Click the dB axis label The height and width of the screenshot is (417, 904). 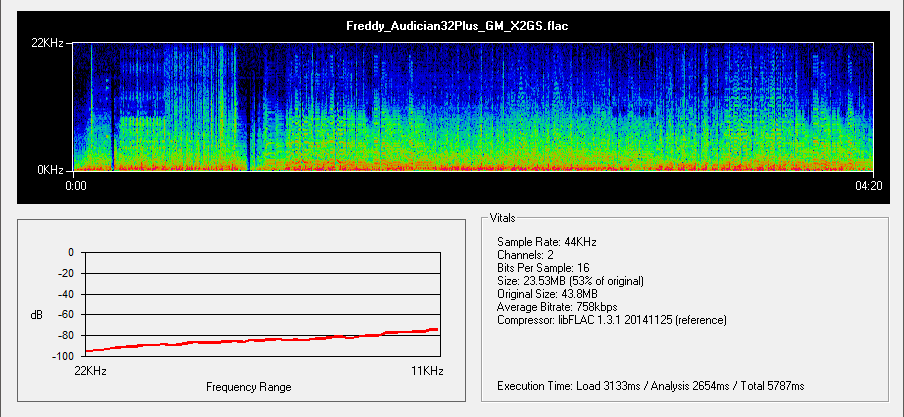37,315
